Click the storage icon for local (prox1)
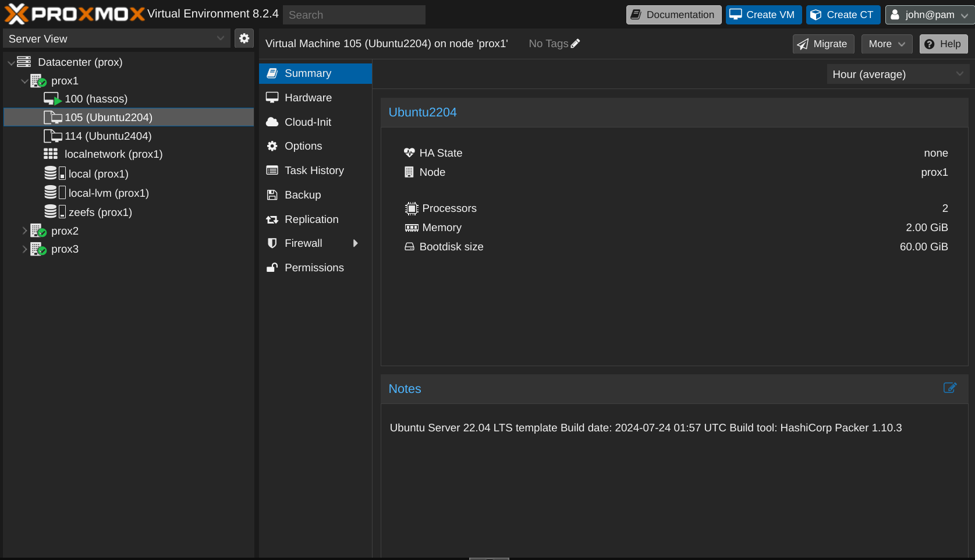Image resolution: width=975 pixels, height=560 pixels. (x=55, y=173)
